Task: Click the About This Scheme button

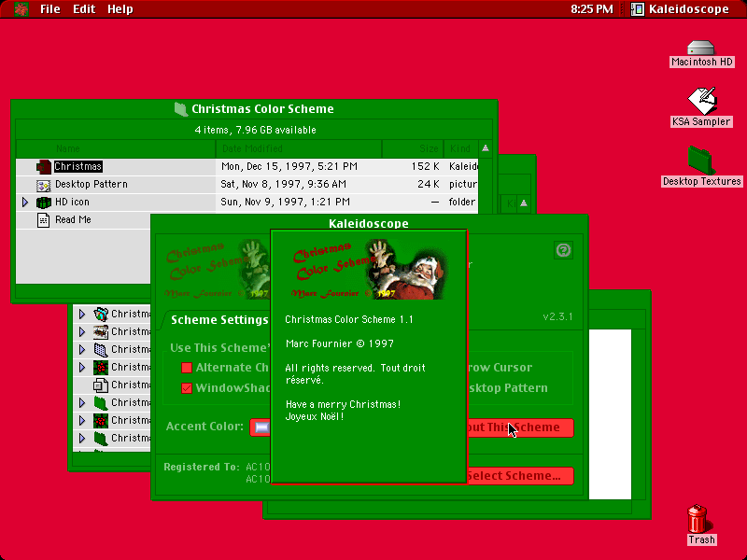Action: point(520,427)
